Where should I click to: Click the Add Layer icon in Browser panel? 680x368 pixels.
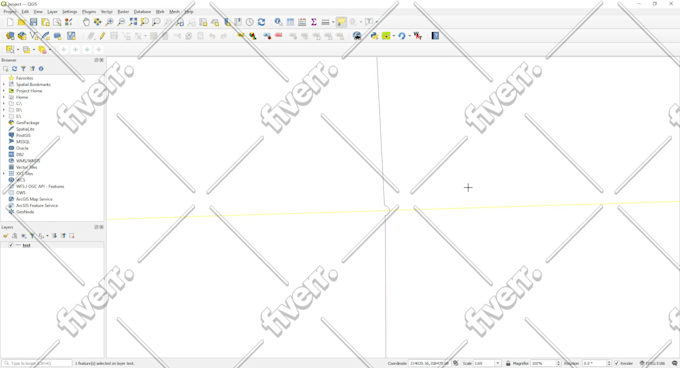click(x=6, y=68)
